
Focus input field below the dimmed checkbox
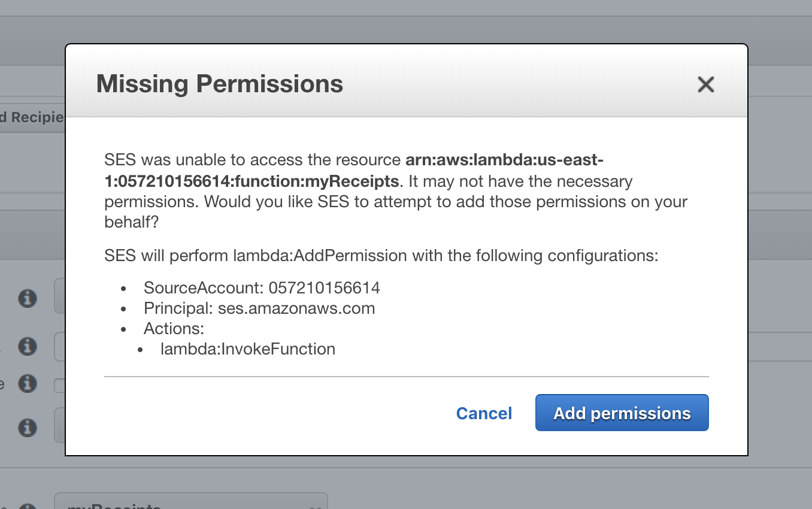pos(59,425)
